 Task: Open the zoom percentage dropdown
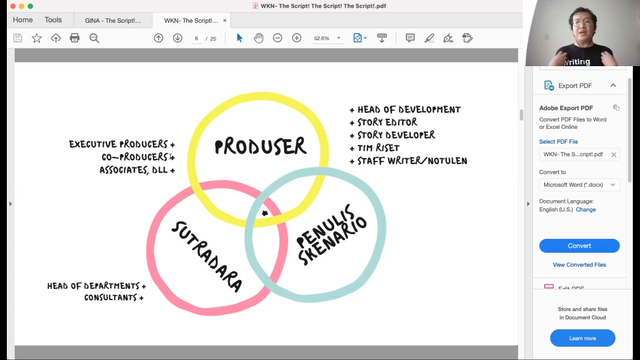(338, 38)
